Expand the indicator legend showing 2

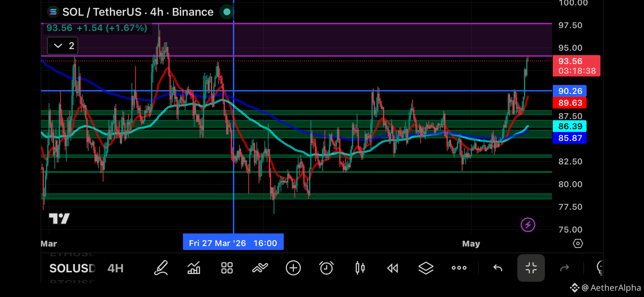coord(63,46)
